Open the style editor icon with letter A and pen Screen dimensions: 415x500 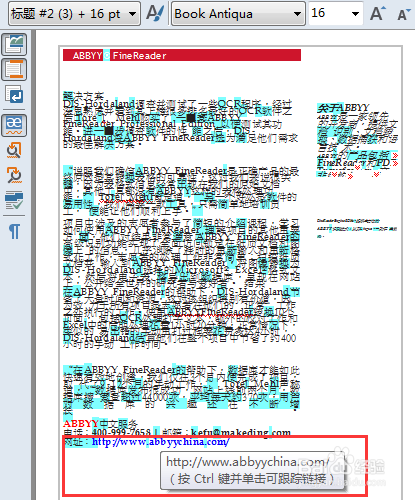(x=155, y=14)
